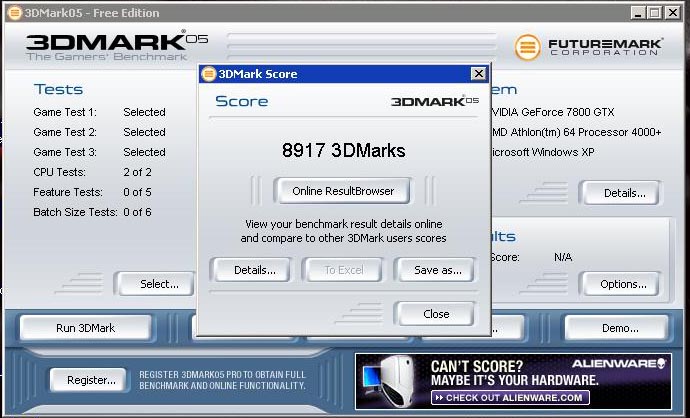
Task: Click Check Out Alienware.com link
Action: point(510,398)
